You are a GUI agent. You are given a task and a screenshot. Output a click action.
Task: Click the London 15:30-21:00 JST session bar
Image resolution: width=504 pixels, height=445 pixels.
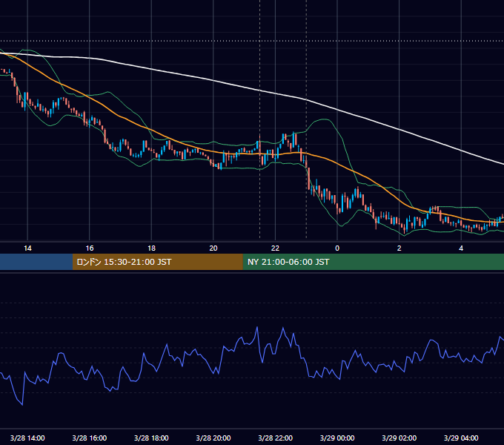point(157,262)
